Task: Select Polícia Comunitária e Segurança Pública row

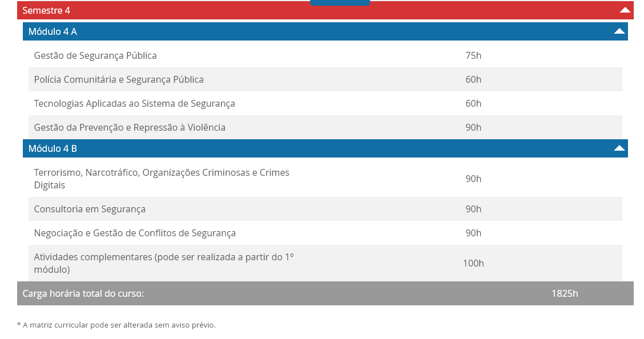Action: click(x=119, y=79)
